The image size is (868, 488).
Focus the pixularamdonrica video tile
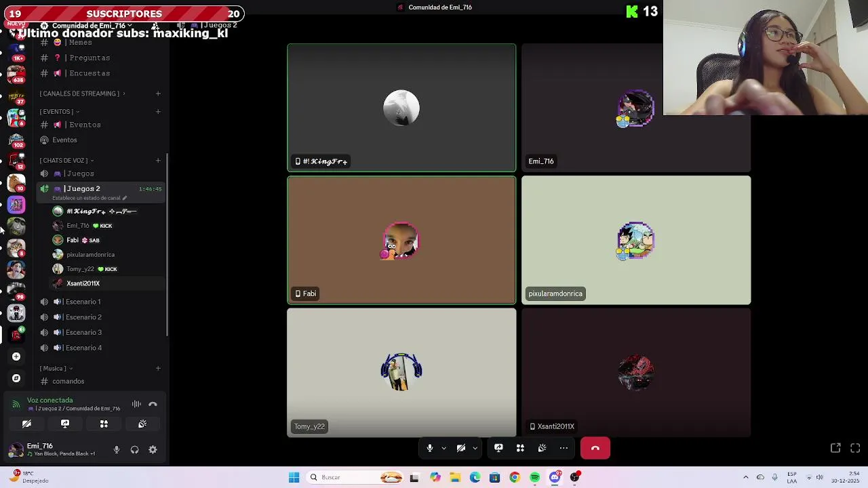tap(636, 240)
